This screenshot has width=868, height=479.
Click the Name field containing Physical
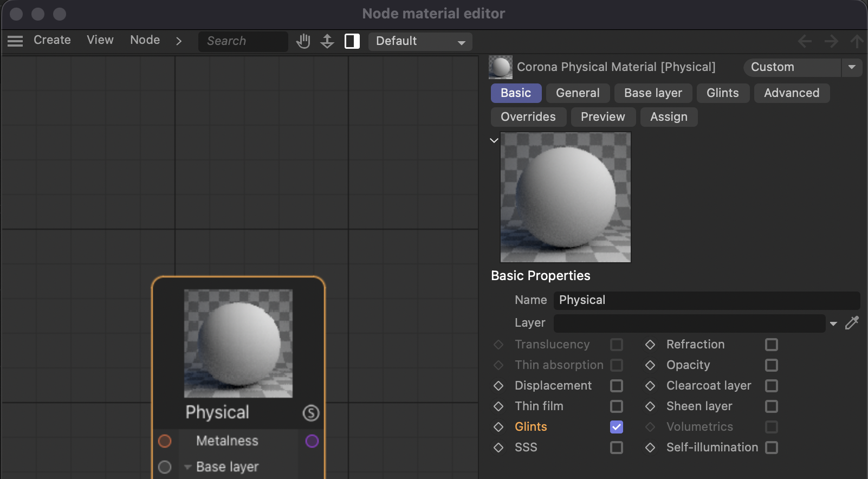pyautogui.click(x=707, y=300)
